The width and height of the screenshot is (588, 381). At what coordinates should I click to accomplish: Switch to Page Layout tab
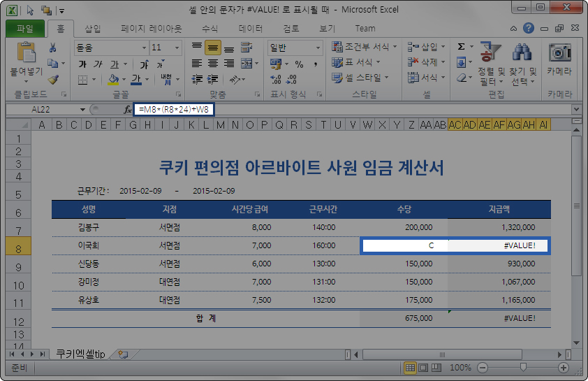[151, 29]
